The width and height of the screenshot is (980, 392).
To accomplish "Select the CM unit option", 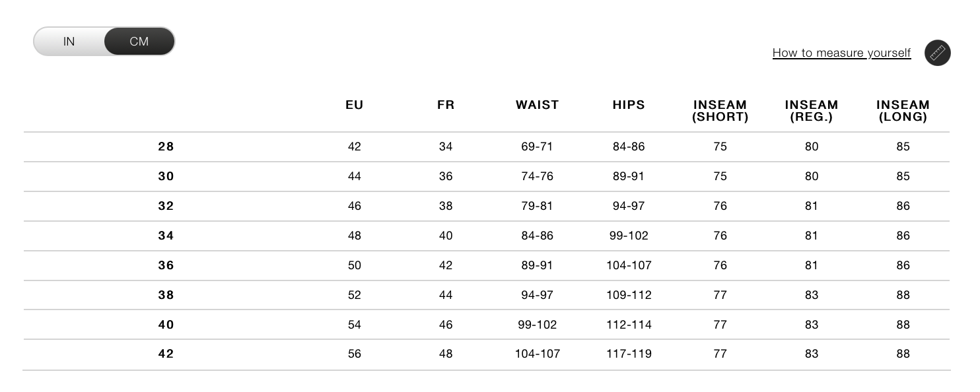I will coord(139,42).
